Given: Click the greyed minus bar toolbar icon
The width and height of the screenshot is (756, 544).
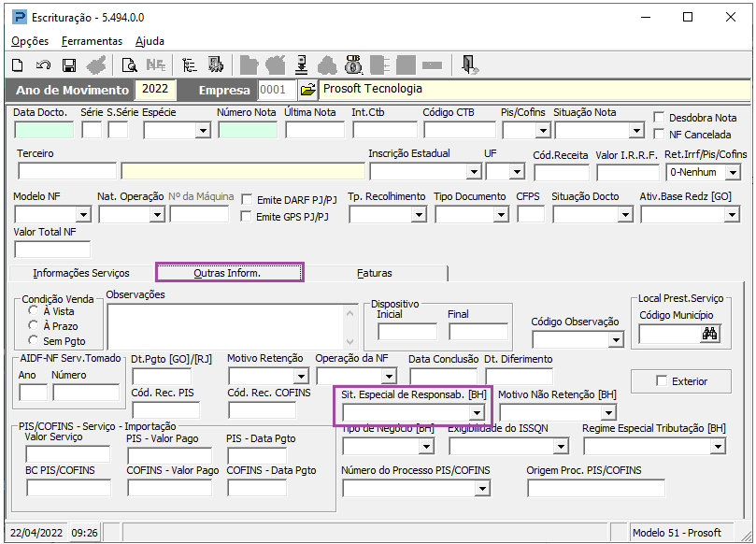Looking at the screenshot, I should (432, 65).
